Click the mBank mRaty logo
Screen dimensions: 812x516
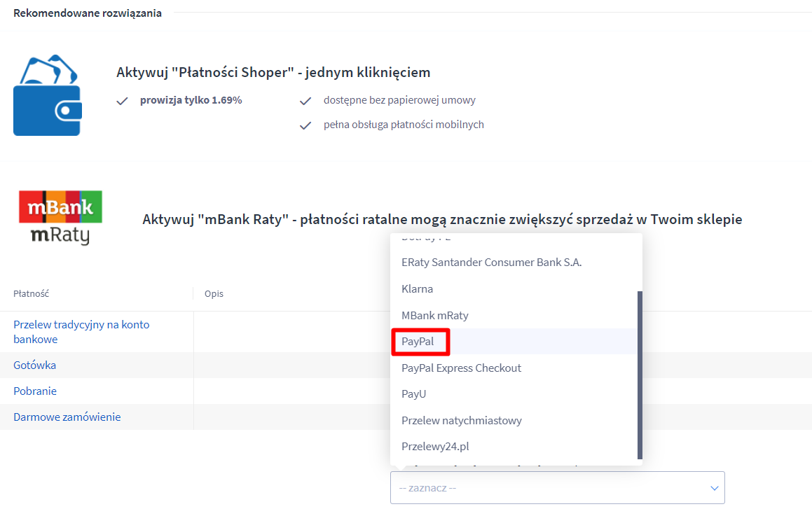coord(60,217)
